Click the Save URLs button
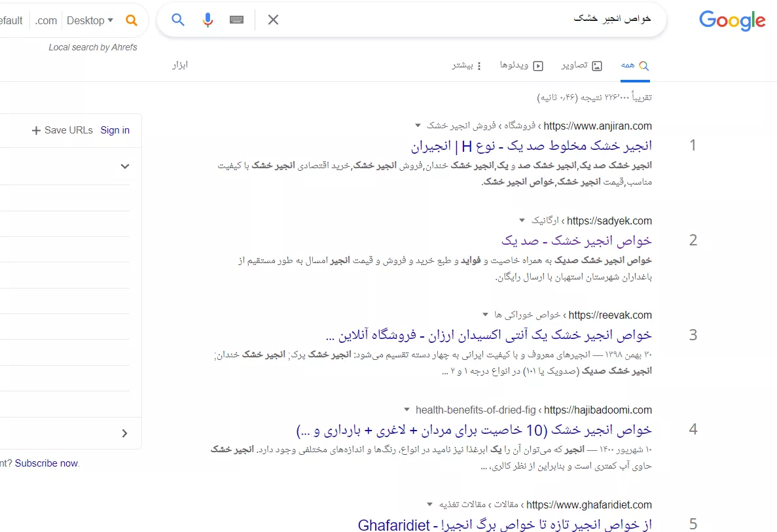The image size is (777, 532). click(x=62, y=130)
